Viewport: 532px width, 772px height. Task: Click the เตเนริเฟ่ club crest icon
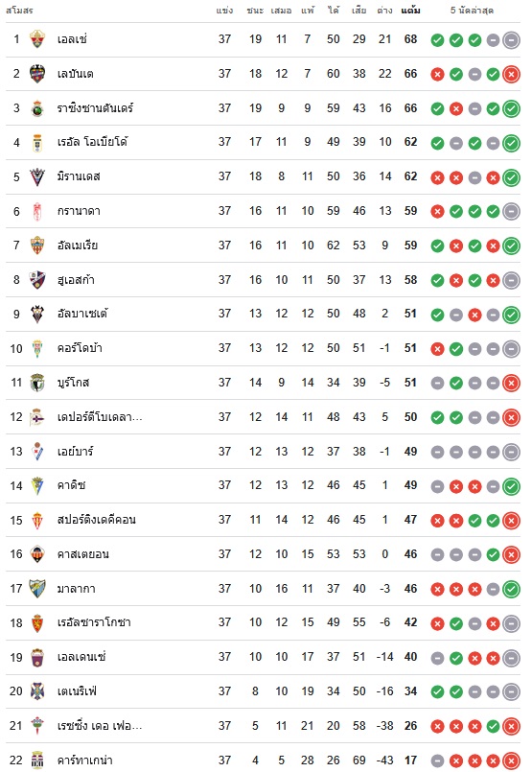(37, 691)
